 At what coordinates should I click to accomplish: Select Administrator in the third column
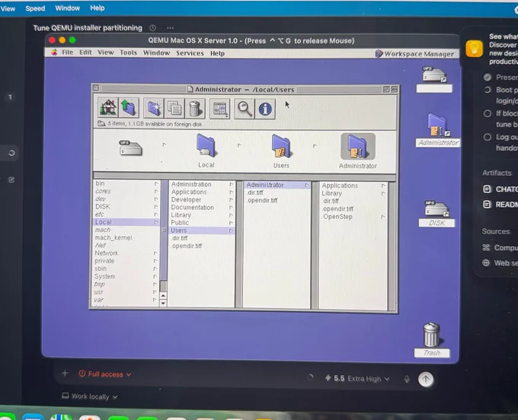pyautogui.click(x=277, y=185)
